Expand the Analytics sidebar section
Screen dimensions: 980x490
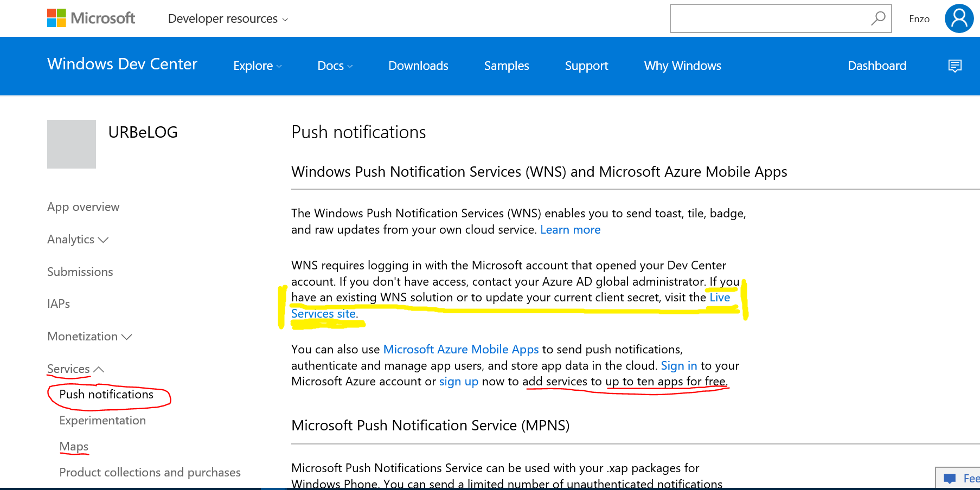click(x=78, y=240)
